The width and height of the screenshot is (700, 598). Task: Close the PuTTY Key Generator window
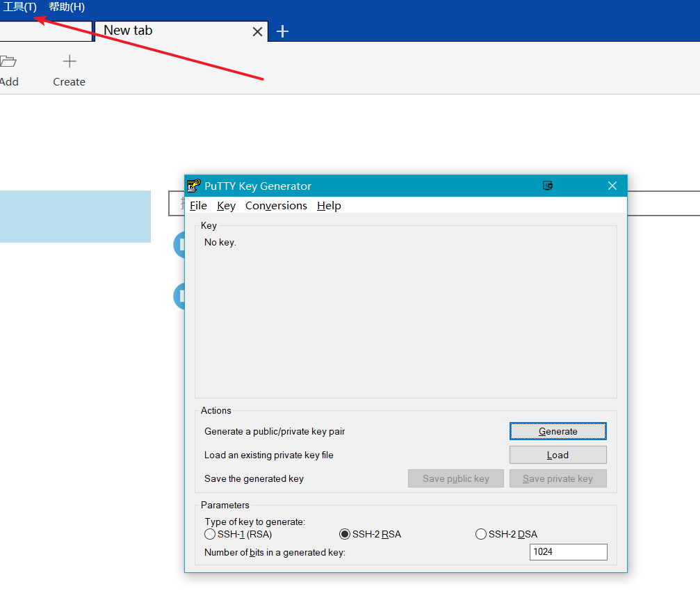coord(612,186)
